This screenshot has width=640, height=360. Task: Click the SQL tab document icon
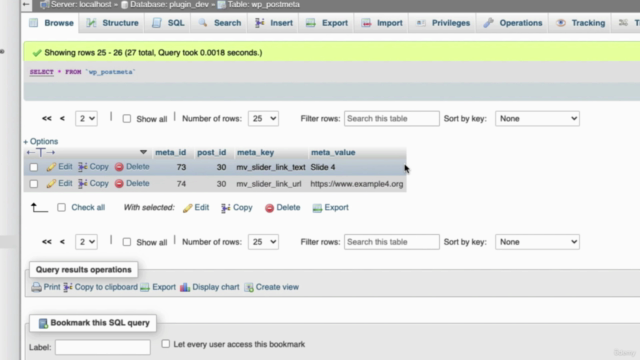pos(157,23)
